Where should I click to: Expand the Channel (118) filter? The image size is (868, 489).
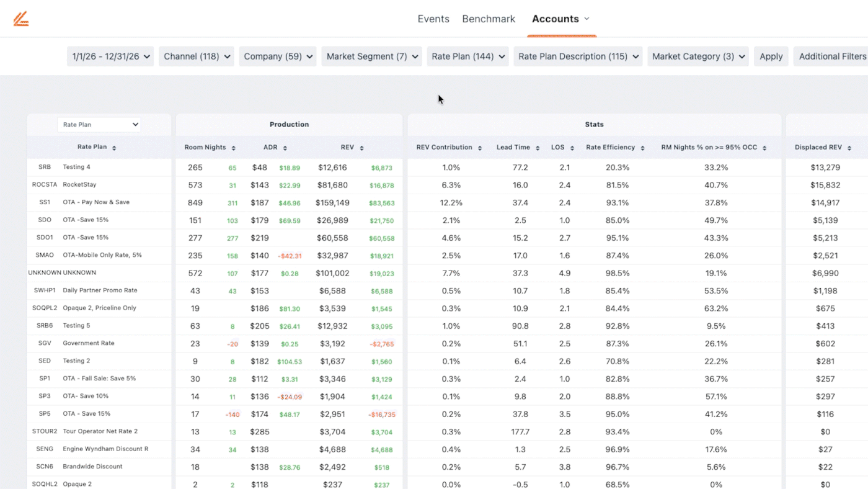click(196, 56)
